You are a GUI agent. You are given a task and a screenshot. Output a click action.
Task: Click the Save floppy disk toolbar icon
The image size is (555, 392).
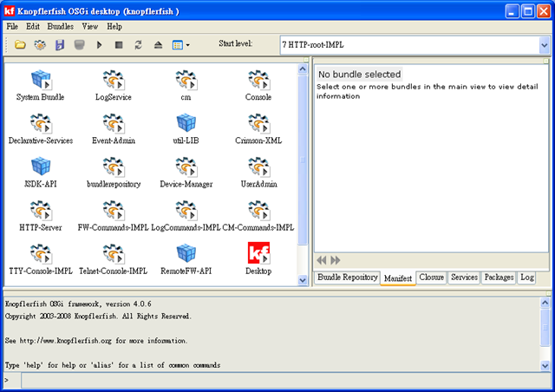(x=60, y=45)
